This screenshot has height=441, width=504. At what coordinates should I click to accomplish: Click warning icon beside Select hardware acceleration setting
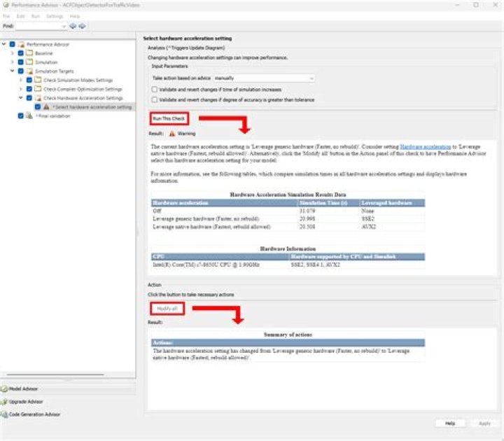click(x=46, y=106)
